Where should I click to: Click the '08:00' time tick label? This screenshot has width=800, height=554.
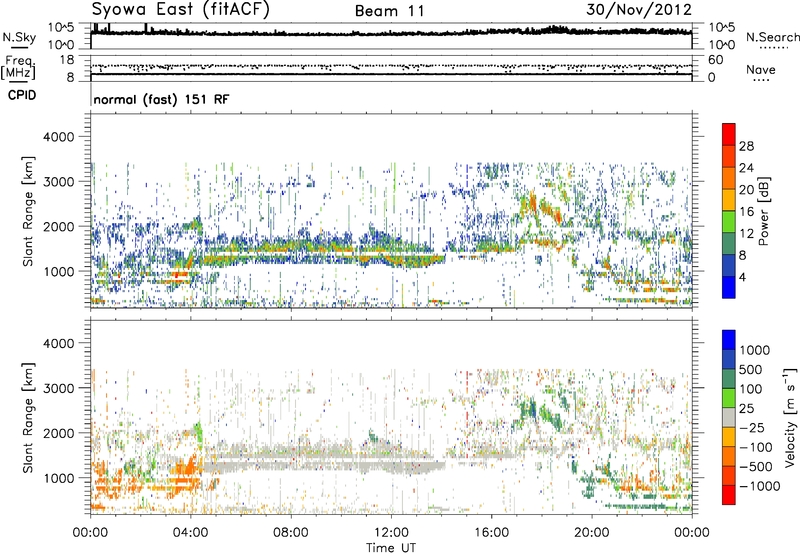tap(291, 533)
